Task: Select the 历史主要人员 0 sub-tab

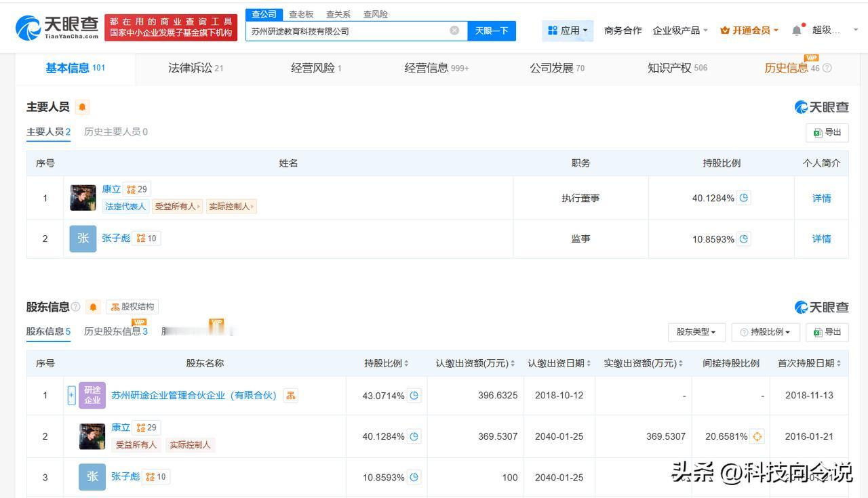Action: tap(116, 132)
